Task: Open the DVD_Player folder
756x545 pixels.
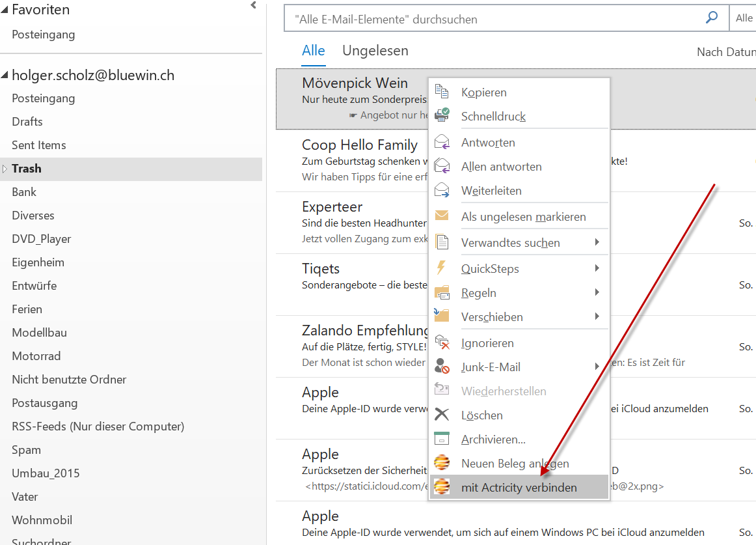Action: (42, 239)
